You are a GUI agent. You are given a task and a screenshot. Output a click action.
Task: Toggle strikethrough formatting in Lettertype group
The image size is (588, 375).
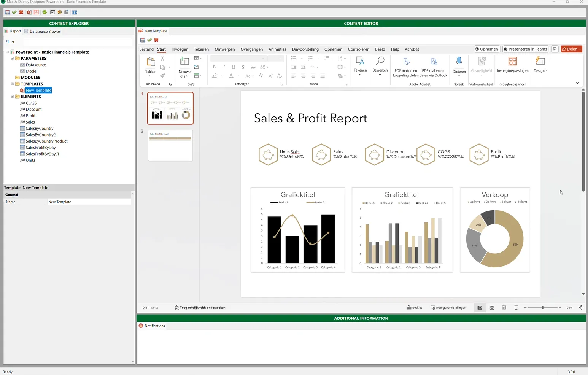[x=253, y=67]
